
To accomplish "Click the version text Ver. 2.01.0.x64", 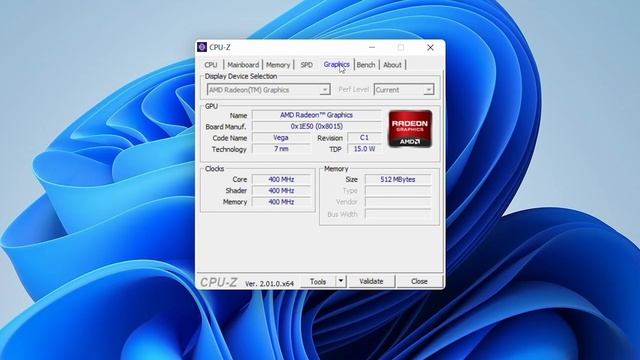I will point(269,283).
